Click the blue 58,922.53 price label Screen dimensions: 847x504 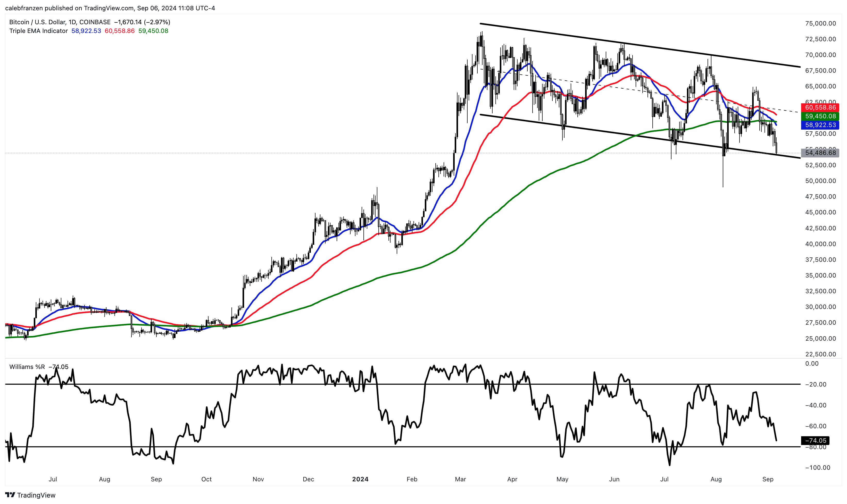[x=820, y=125]
